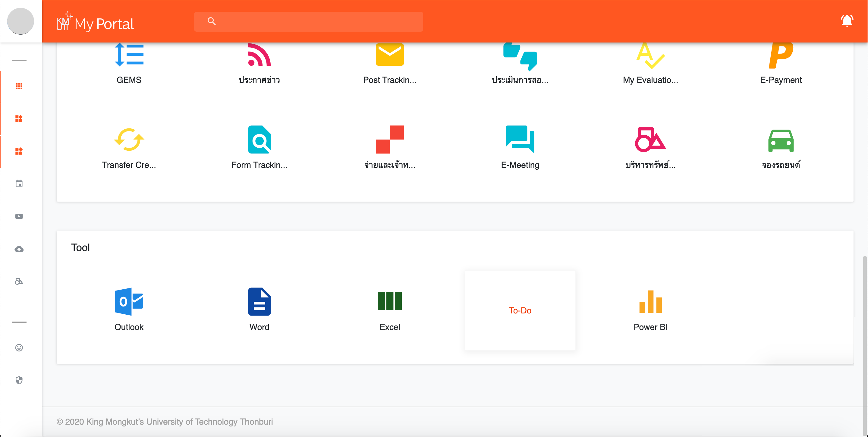
Task: Open the green car booking icon
Action: [x=781, y=141]
